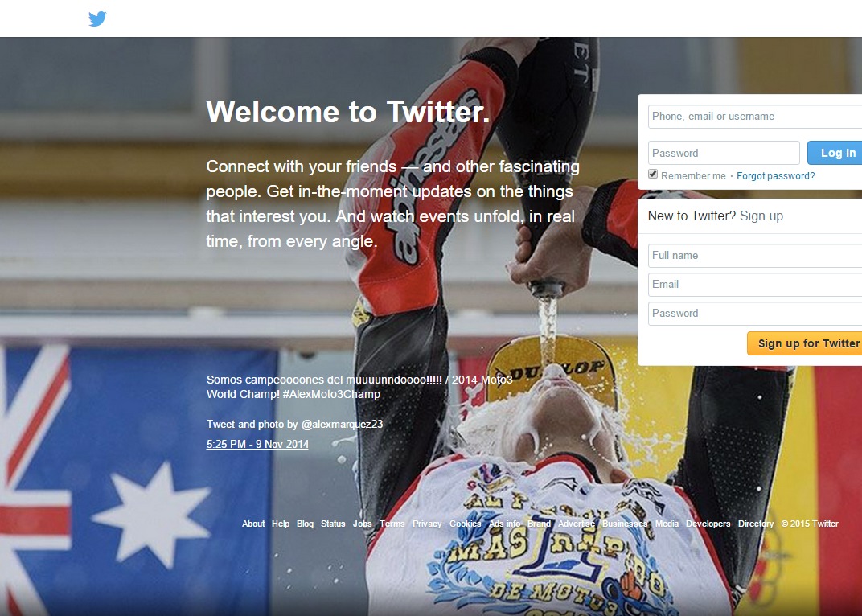Open the Terms footer link
The height and width of the screenshot is (616, 862).
392,524
